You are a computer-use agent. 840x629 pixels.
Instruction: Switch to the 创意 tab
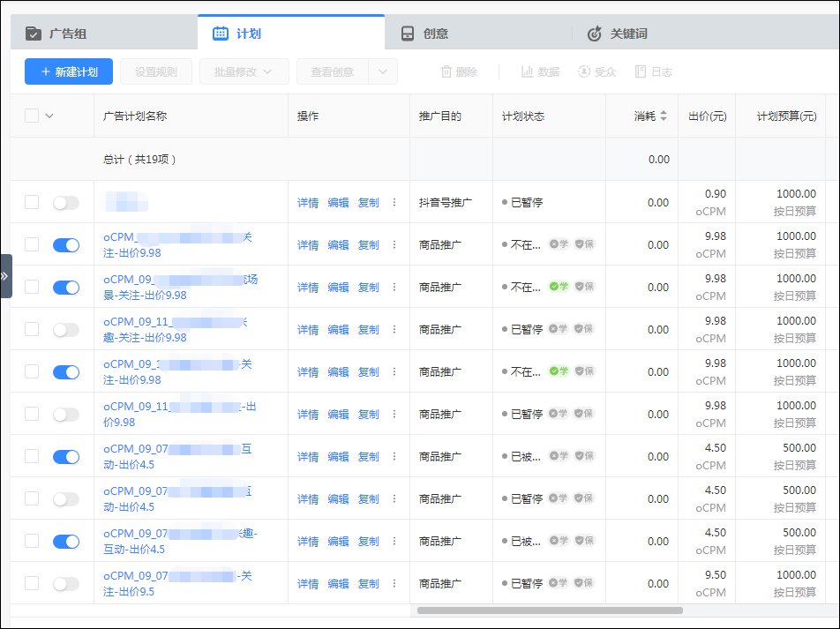click(x=478, y=34)
